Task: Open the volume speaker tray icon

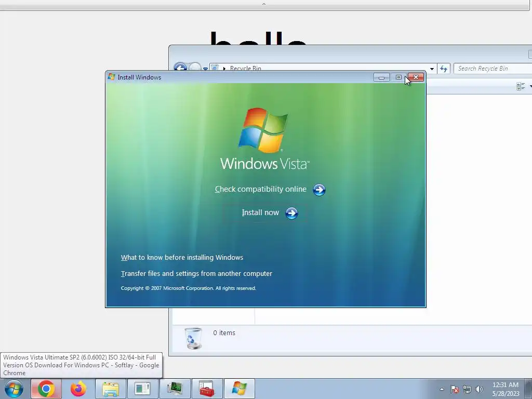Action: [x=479, y=389]
